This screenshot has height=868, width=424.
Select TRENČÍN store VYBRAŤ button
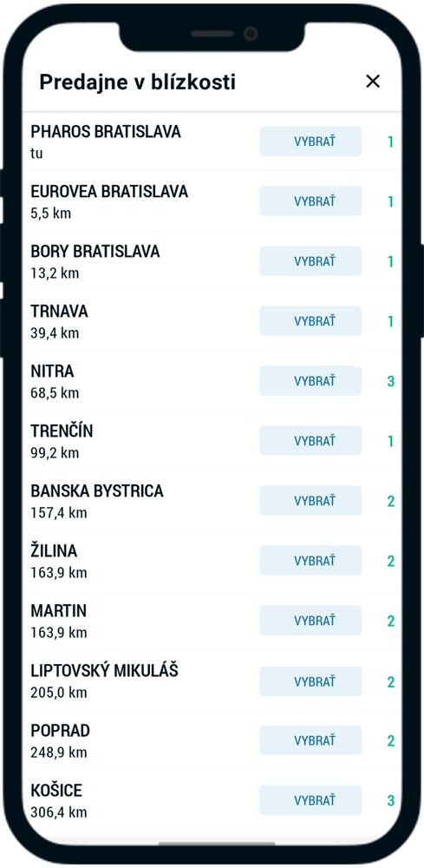pos(310,441)
